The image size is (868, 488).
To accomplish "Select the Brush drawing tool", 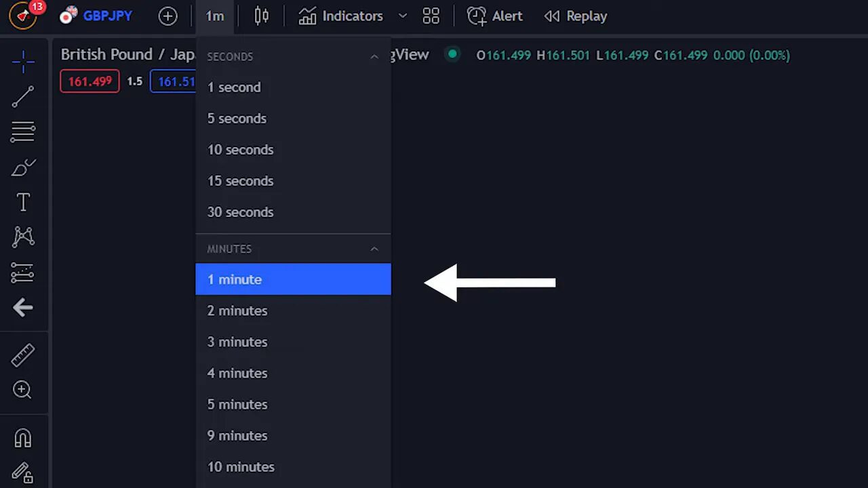I will coord(23,167).
